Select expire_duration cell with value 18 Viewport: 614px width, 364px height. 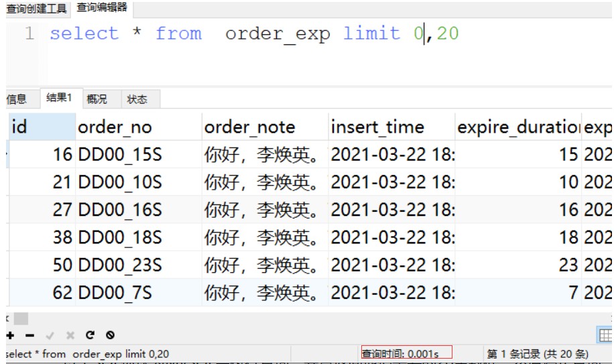coord(518,237)
